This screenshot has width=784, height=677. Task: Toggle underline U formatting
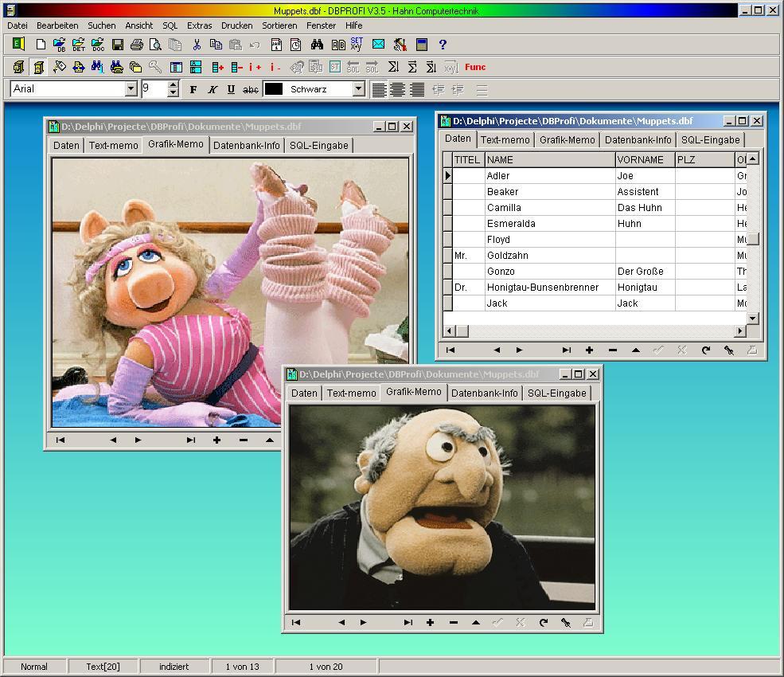231,89
